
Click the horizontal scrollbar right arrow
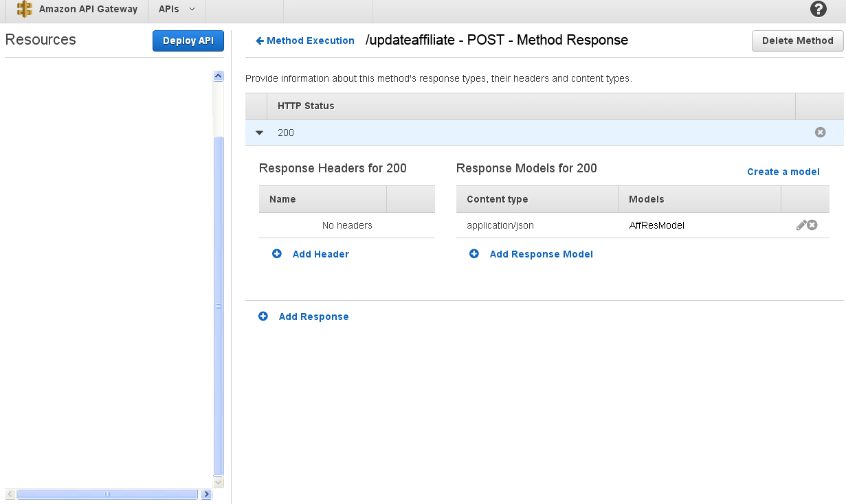point(206,494)
